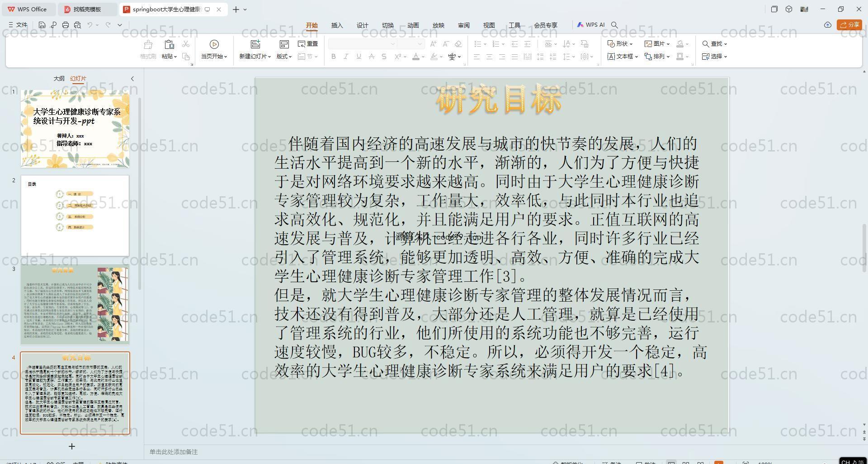Click the clear formatting eraser icon
This screenshot has height=464, width=868.
pos(458,44)
